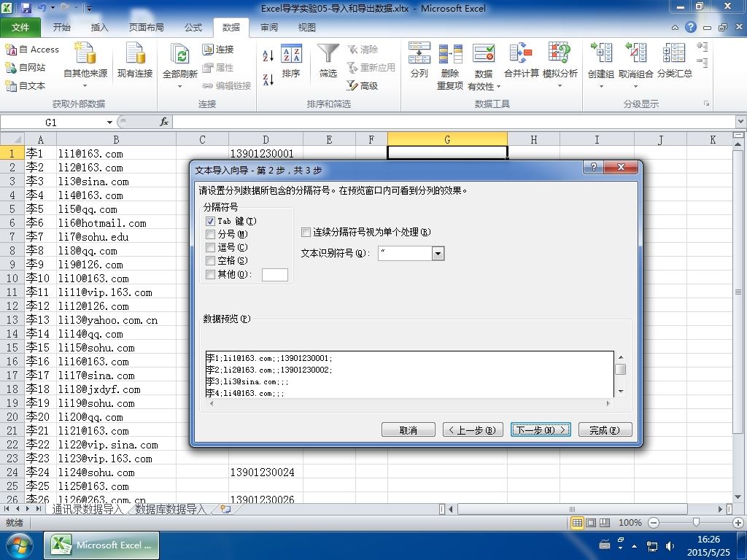
Task: Sort descending Z to A icon
Action: click(268, 79)
